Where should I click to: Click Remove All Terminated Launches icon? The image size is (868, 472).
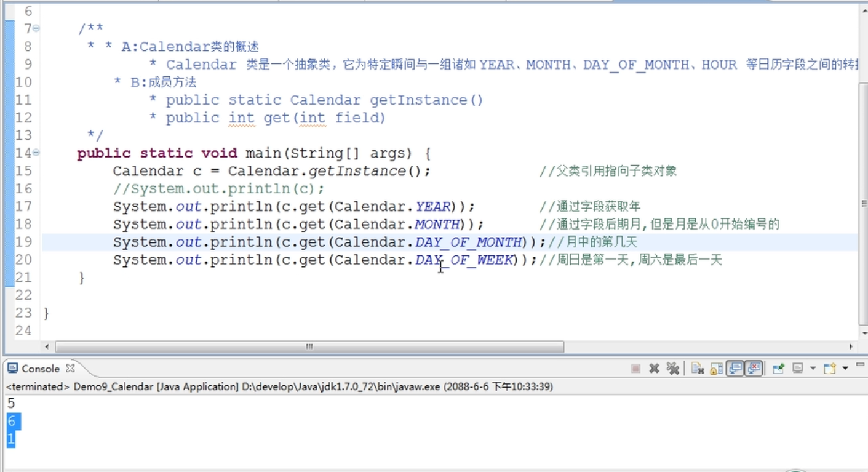point(673,369)
